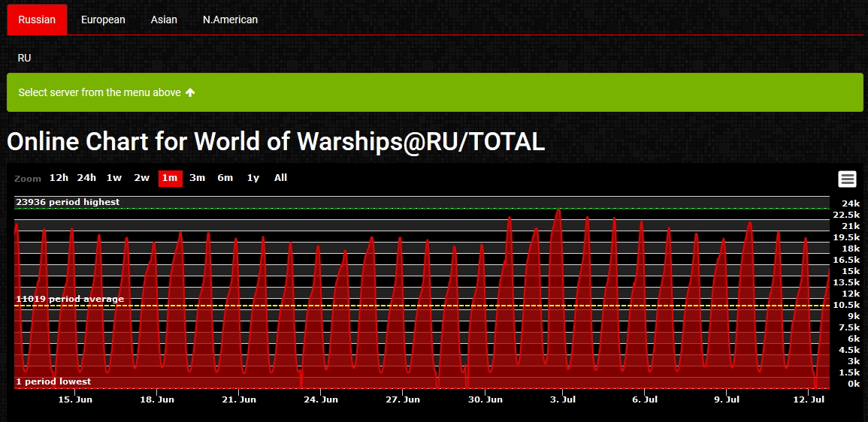
Task: Click the '9. Jul' date axis label
Action: coord(726,399)
